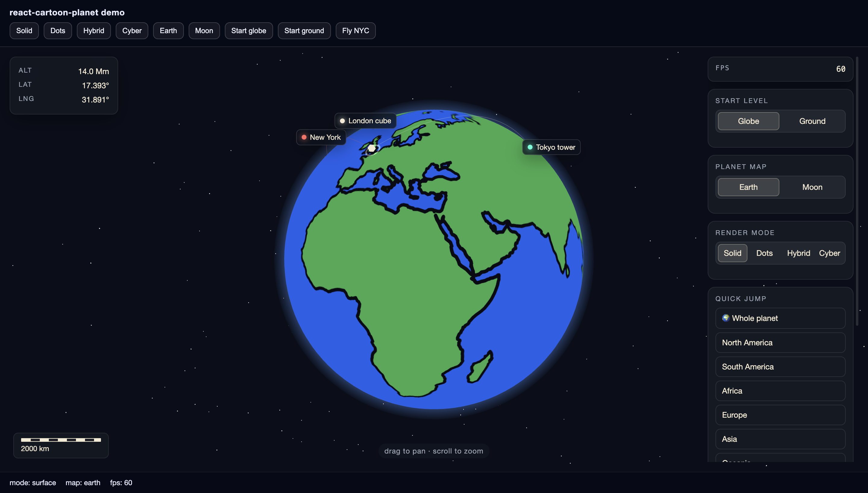Click the New York marker label

tap(321, 137)
